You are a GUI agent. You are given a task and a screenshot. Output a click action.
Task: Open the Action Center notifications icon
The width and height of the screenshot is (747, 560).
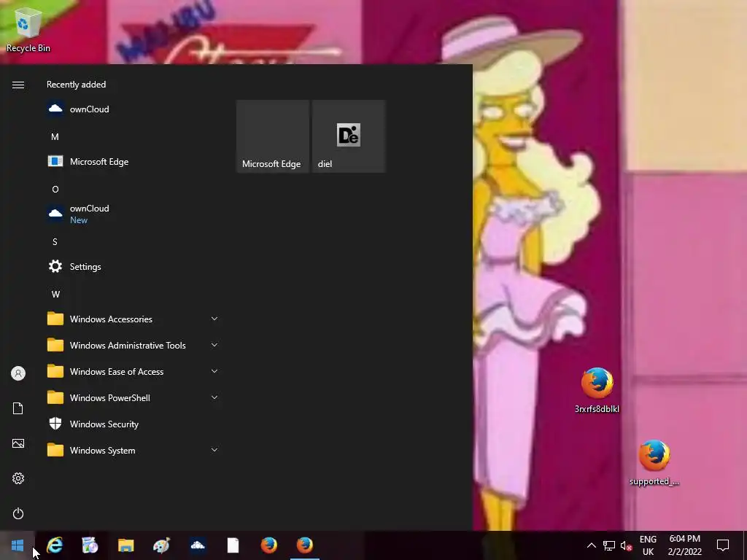[x=723, y=545]
